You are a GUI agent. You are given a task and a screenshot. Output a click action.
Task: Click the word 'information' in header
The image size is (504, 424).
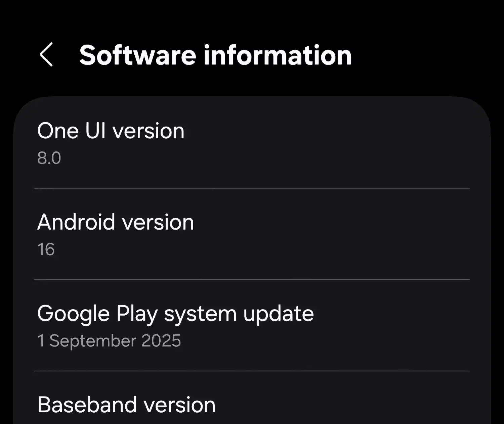(278, 55)
